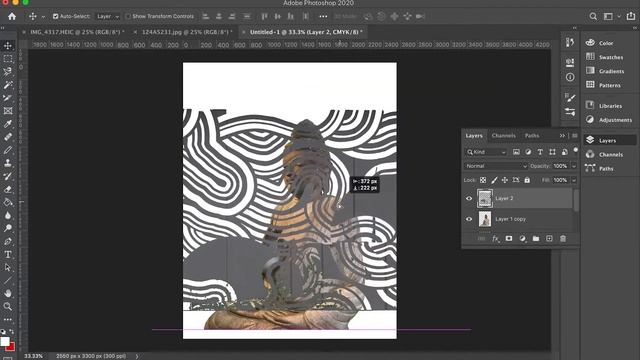Viewport: 640px width, 360px height.
Task: Delete the layer using the trash icon
Action: [563, 238]
